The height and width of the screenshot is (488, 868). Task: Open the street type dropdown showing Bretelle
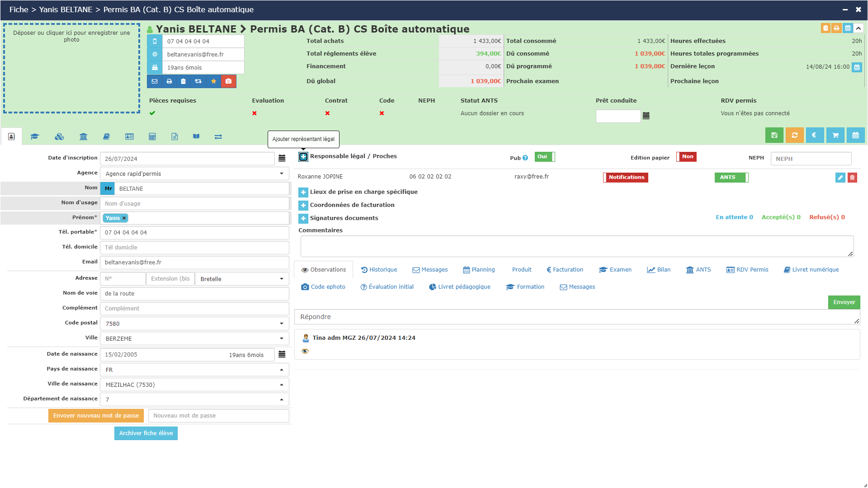242,279
